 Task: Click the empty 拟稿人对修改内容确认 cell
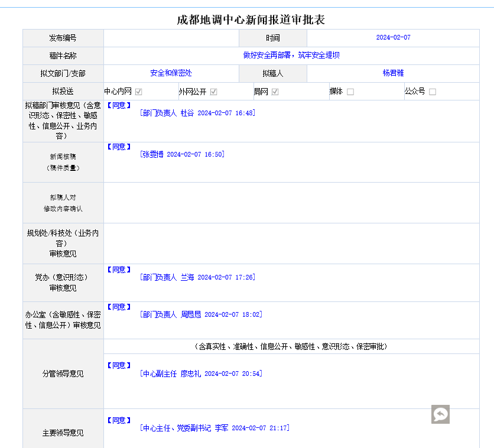click(291, 203)
